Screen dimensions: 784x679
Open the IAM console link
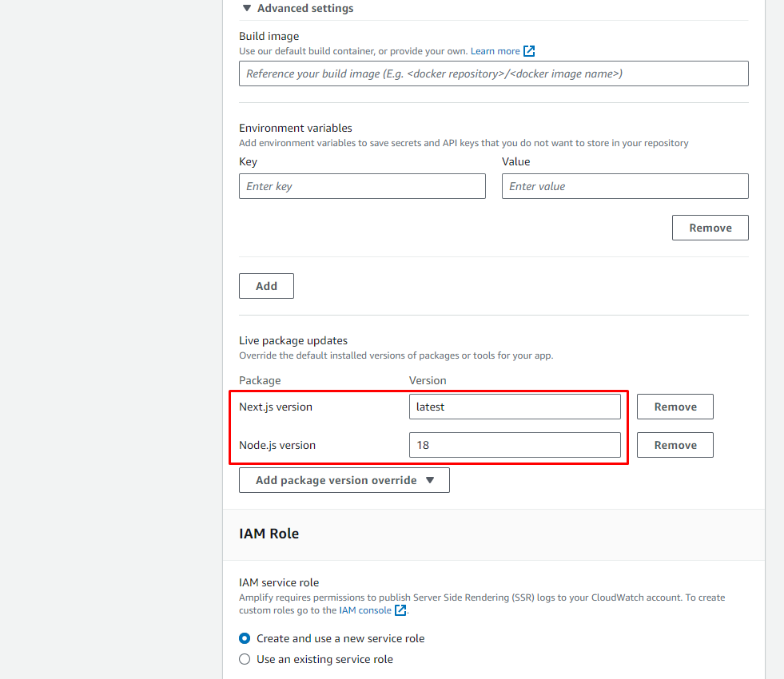pyautogui.click(x=365, y=610)
